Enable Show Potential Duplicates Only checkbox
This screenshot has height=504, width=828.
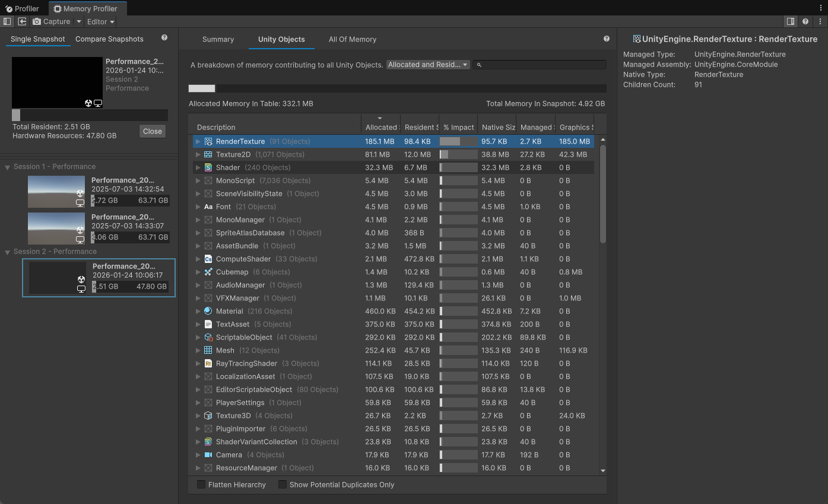pyautogui.click(x=283, y=484)
